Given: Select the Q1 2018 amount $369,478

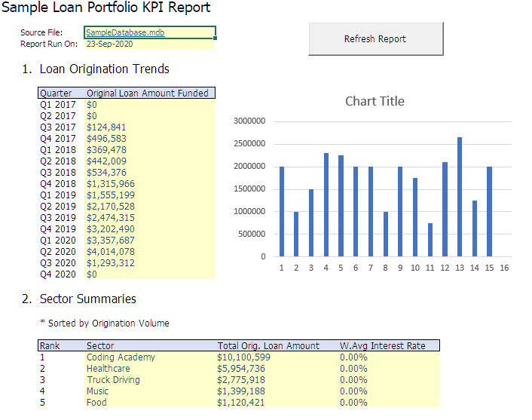Looking at the screenshot, I should (106, 150).
